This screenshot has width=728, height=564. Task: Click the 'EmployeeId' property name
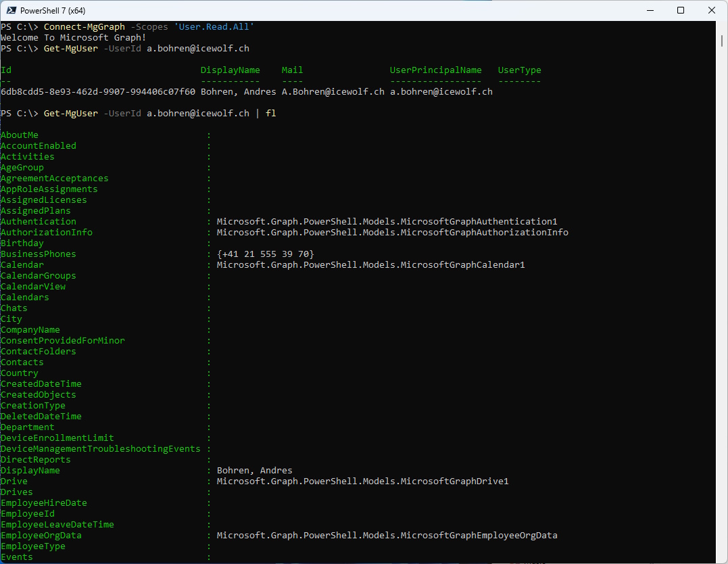point(28,514)
